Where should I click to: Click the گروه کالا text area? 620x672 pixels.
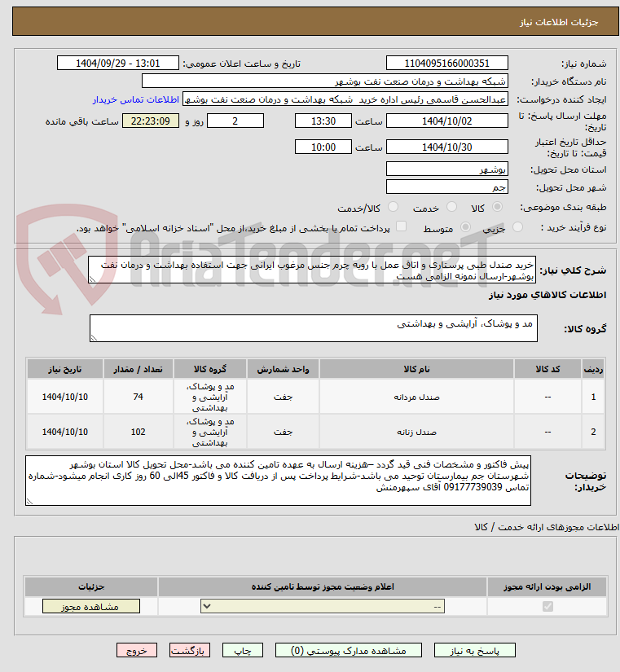[x=314, y=328]
